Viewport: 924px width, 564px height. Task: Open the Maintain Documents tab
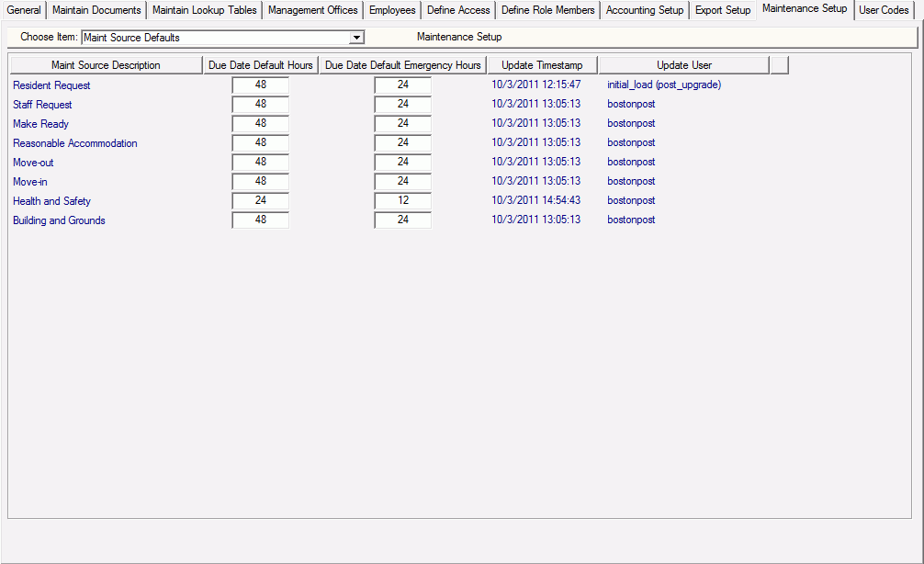[96, 10]
